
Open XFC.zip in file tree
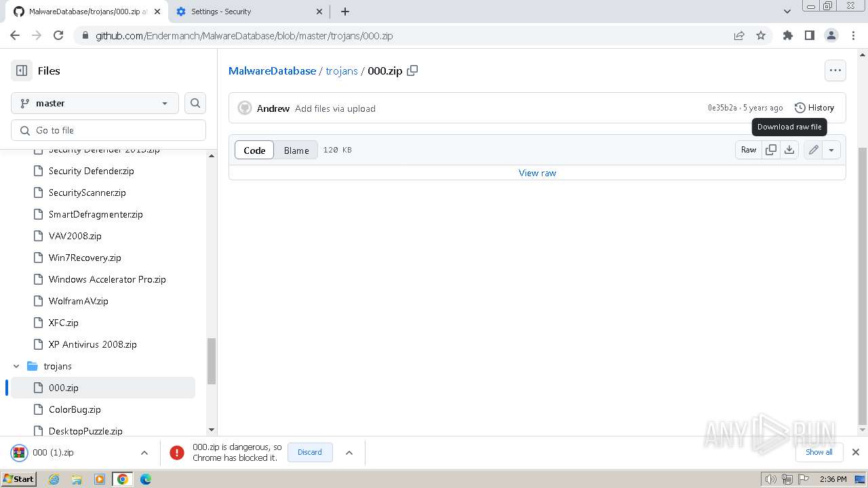[x=63, y=323]
